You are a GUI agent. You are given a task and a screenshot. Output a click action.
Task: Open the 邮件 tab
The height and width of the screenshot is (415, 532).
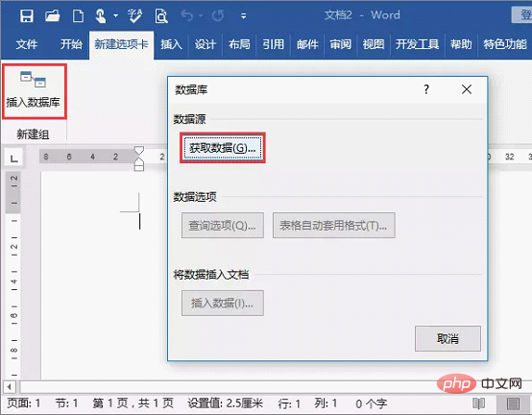pyautogui.click(x=307, y=44)
